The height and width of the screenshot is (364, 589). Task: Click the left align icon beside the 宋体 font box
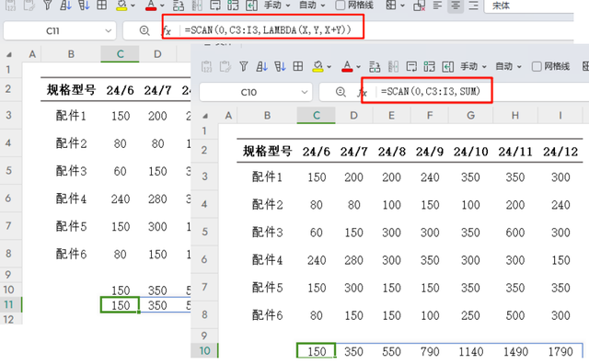click(438, 6)
